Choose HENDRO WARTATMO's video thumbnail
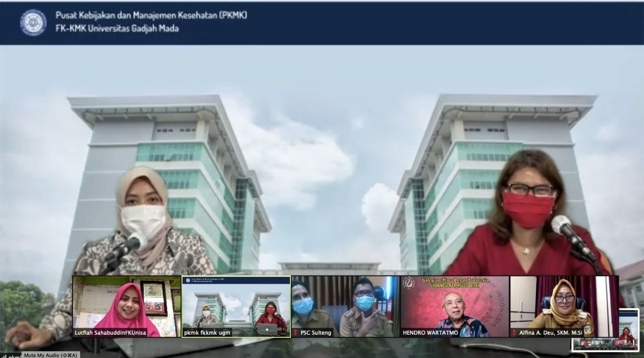The height and width of the screenshot is (358, 644). pyautogui.click(x=455, y=303)
